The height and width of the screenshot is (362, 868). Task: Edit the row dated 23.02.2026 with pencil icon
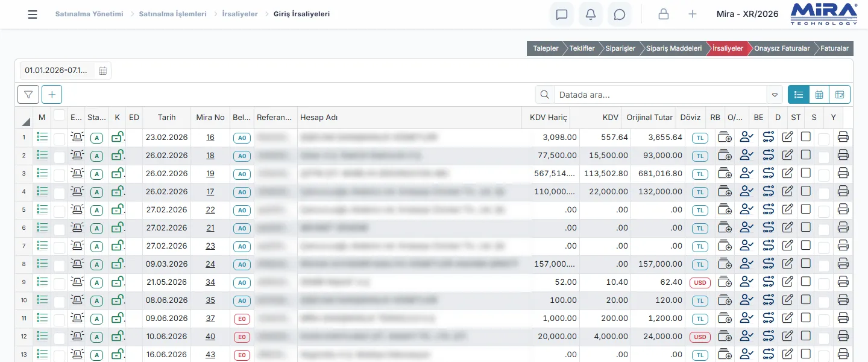tap(787, 138)
